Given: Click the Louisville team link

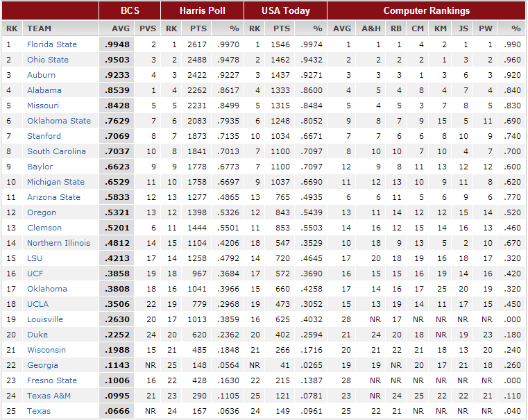Looking at the screenshot, I should tap(45, 319).
